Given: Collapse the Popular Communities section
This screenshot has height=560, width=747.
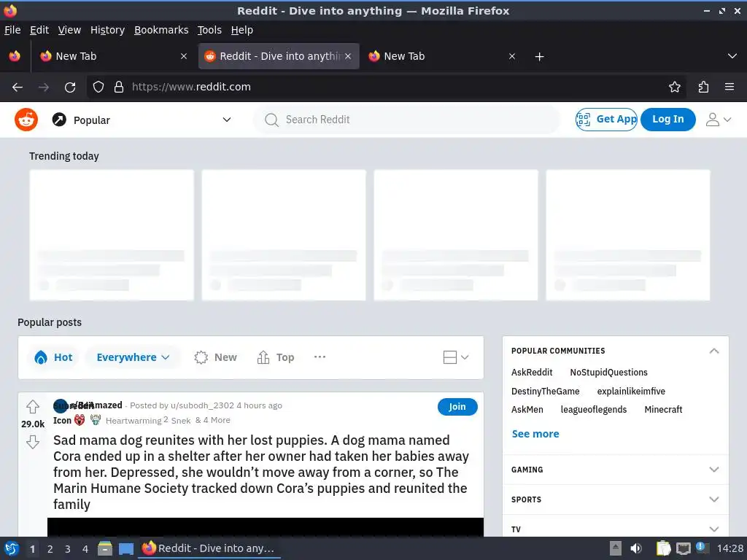Looking at the screenshot, I should click(713, 351).
